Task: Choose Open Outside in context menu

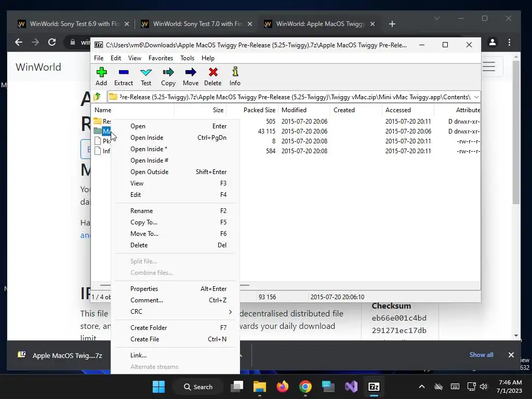Action: coord(175,171)
